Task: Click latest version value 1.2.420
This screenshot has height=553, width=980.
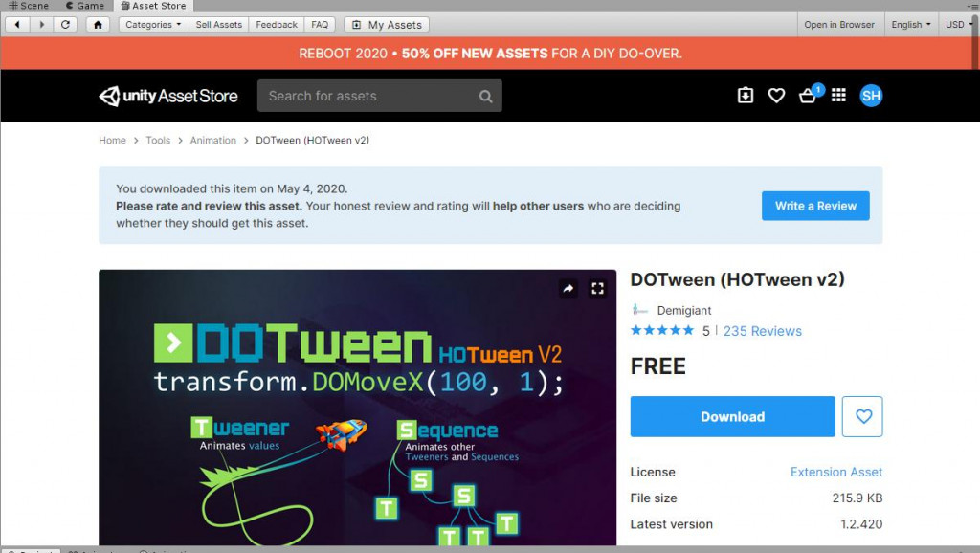Action: tap(861, 524)
